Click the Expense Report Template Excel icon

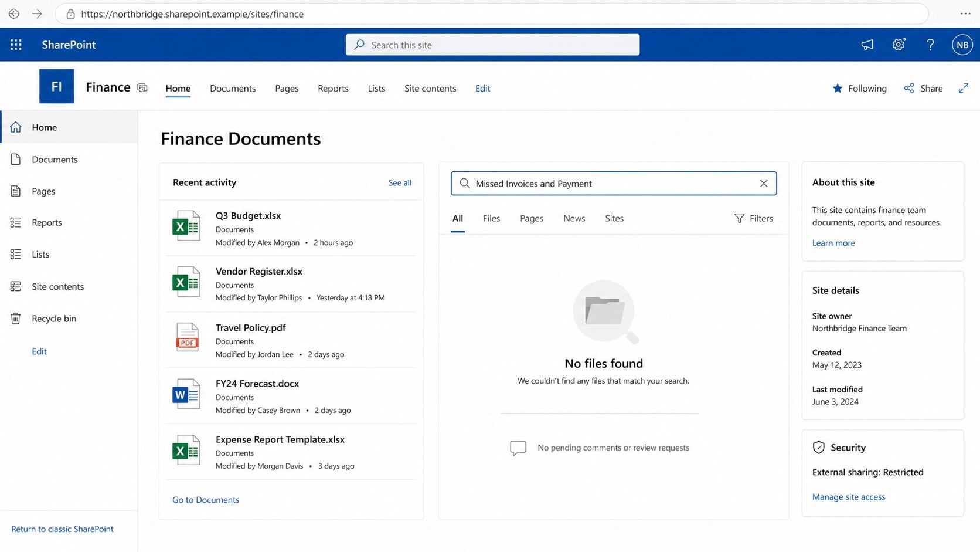coord(186,449)
